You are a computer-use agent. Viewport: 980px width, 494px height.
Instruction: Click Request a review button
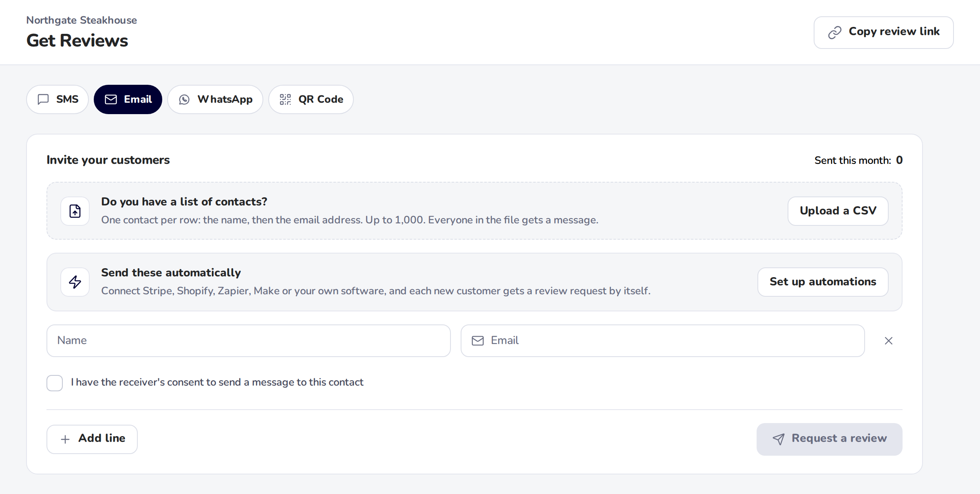click(x=830, y=439)
